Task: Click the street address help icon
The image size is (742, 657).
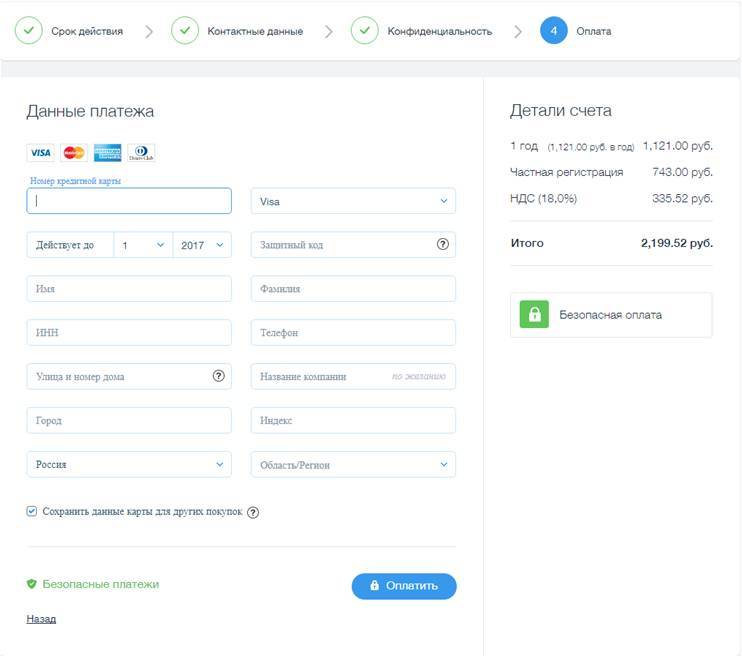Action: (x=218, y=377)
